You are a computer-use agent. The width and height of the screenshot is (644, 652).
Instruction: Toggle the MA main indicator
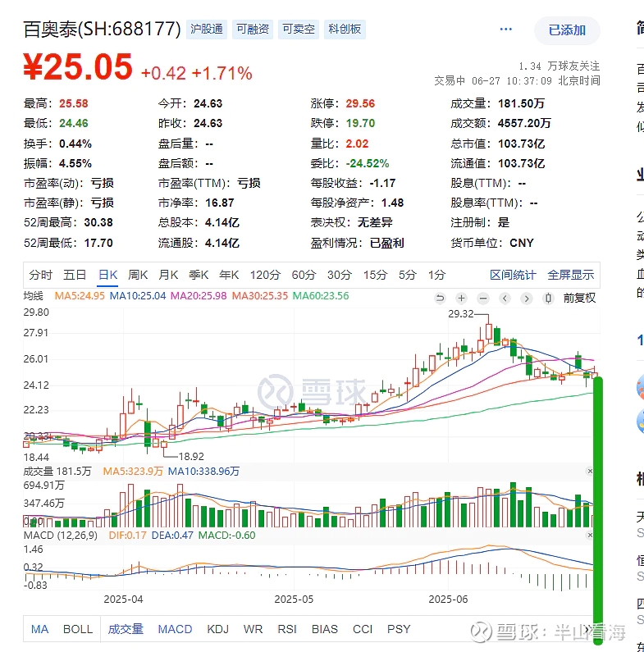(39, 629)
